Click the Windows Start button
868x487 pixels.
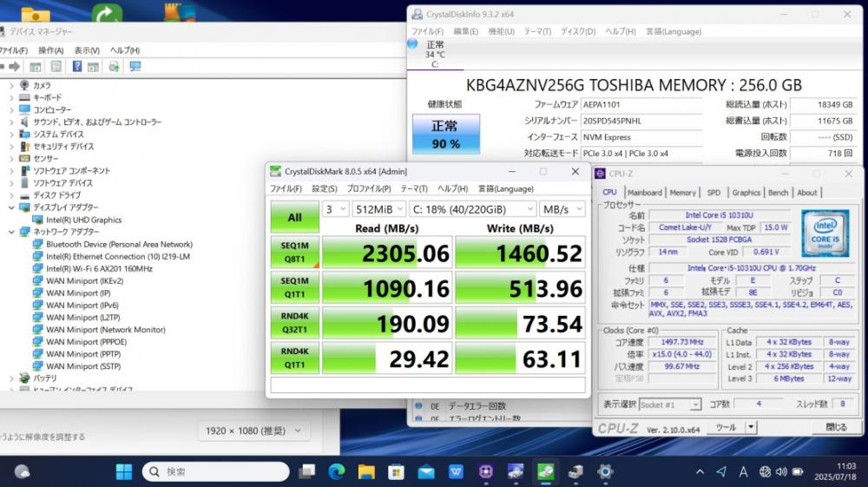(x=124, y=471)
